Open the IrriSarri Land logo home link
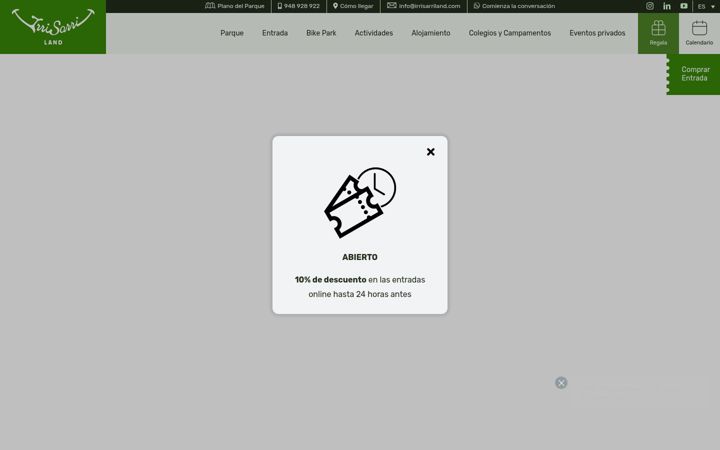720x450 pixels. pyautogui.click(x=53, y=27)
